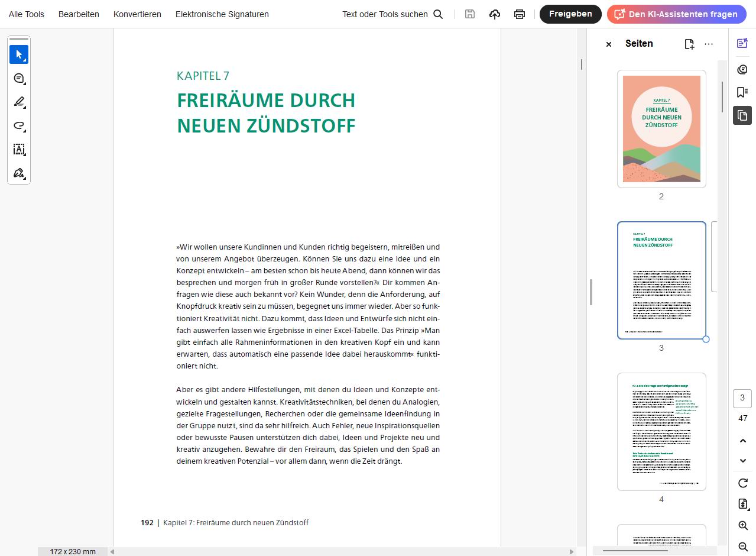Select the page 2 cover thumbnail
The image size is (756, 556).
pos(661,129)
